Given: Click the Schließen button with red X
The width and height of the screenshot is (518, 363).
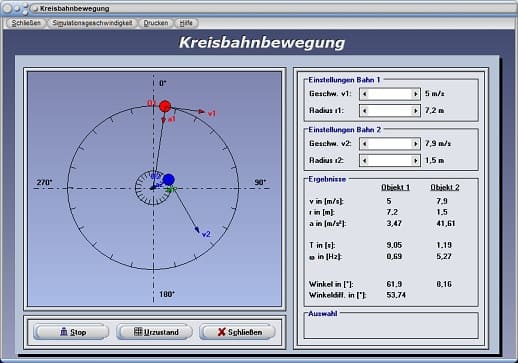Looking at the screenshot, I should [x=237, y=332].
